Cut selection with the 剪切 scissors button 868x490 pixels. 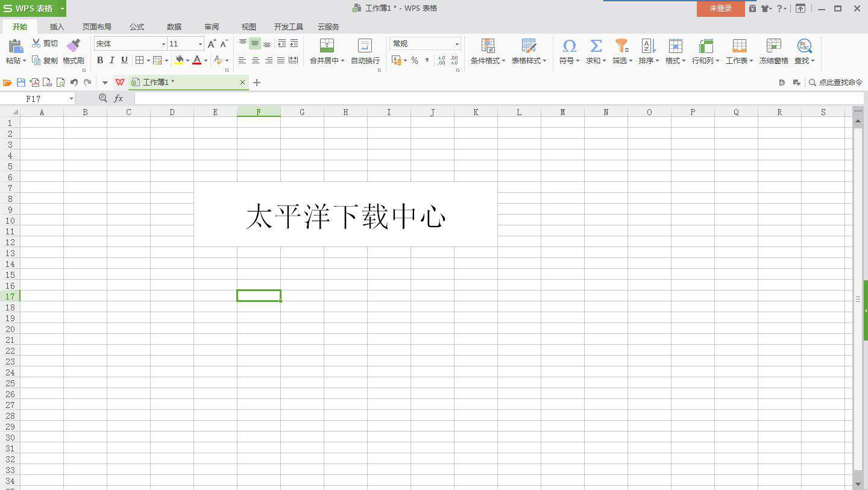45,43
